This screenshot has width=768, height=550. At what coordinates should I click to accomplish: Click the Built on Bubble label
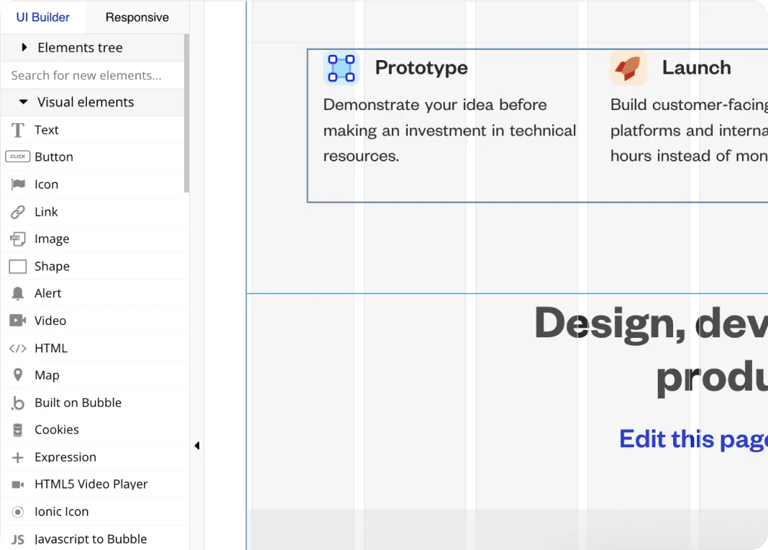[78, 403]
